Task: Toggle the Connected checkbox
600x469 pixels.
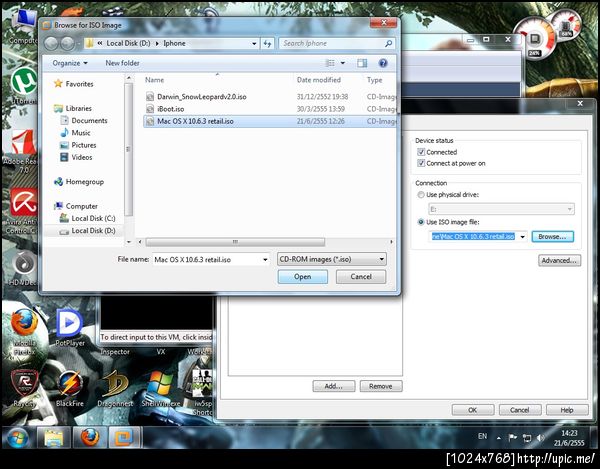Action: [421, 152]
